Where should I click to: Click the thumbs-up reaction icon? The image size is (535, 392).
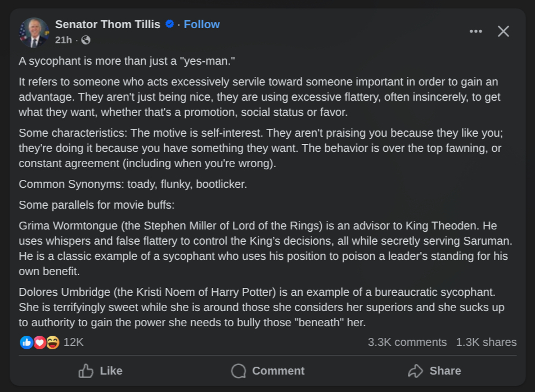(26, 342)
